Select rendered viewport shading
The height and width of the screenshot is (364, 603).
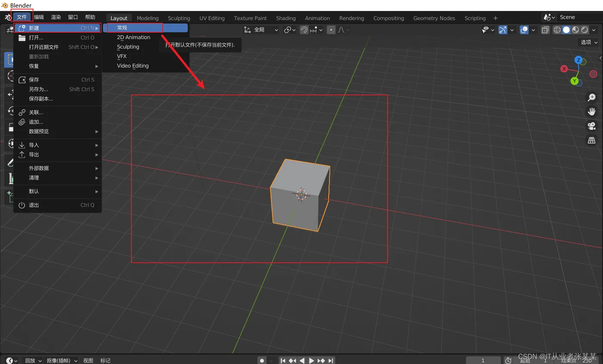(584, 30)
